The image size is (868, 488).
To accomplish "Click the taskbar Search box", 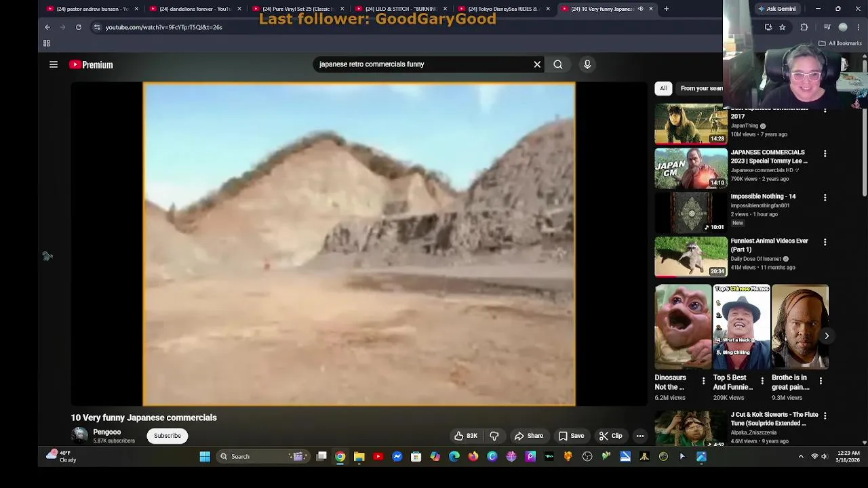I will click(264, 457).
